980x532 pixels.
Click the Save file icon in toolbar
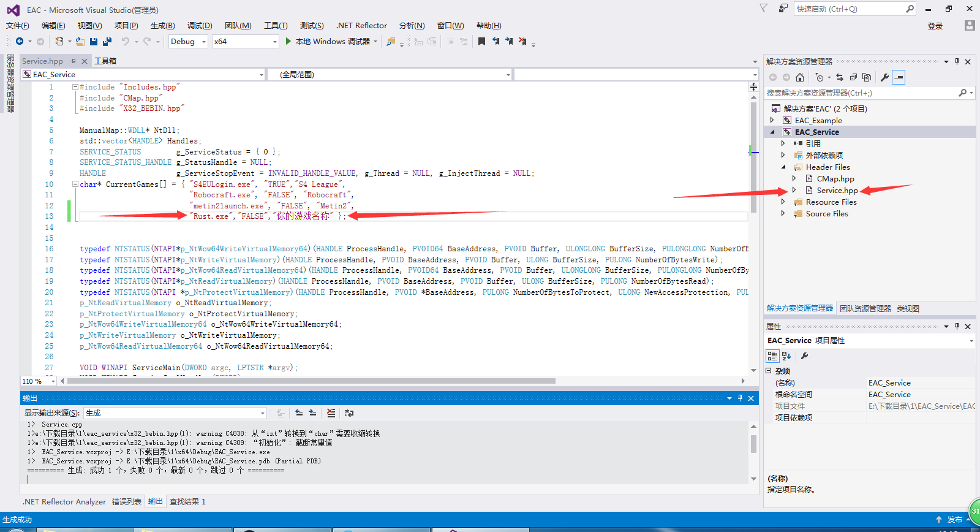(x=94, y=42)
